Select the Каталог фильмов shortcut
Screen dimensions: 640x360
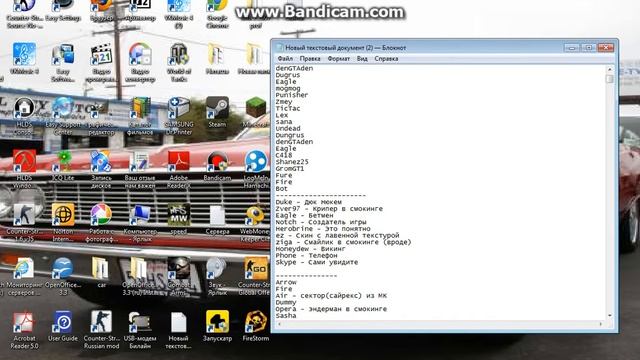pyautogui.click(x=140, y=116)
